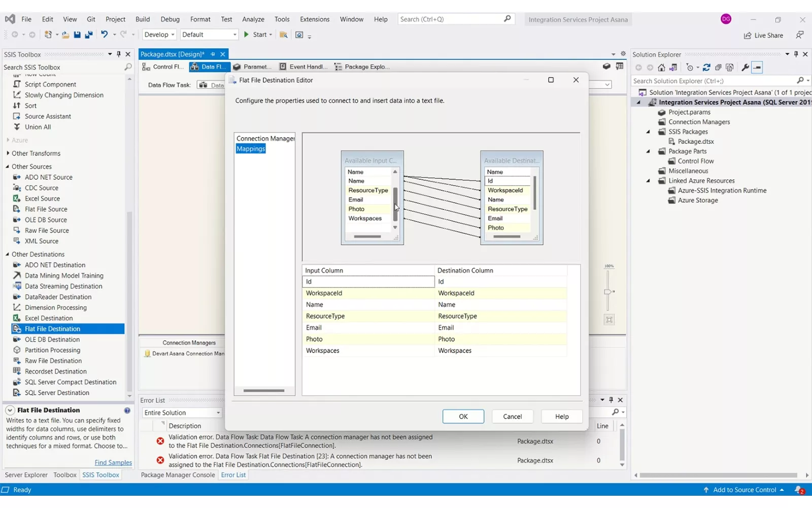The height and width of the screenshot is (508, 812).
Task: Open Properties with the wrench icon
Action: click(745, 68)
